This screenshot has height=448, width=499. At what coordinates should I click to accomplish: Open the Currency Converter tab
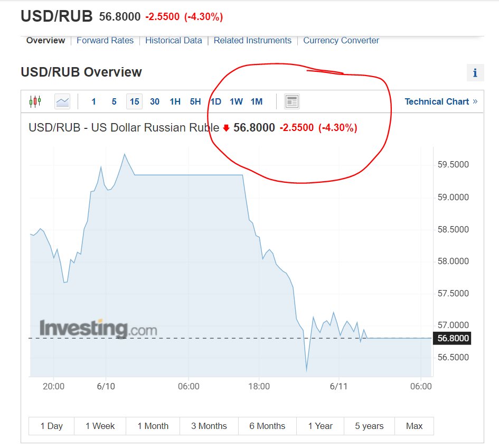(341, 41)
